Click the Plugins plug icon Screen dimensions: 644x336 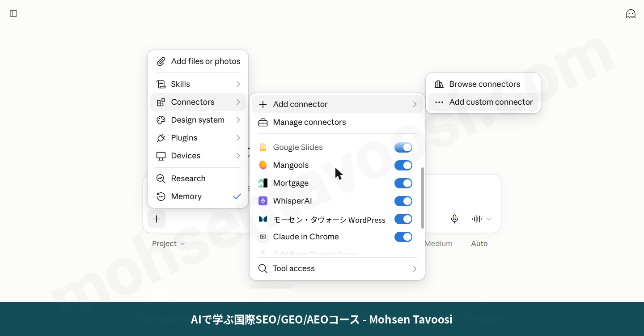[x=161, y=138]
